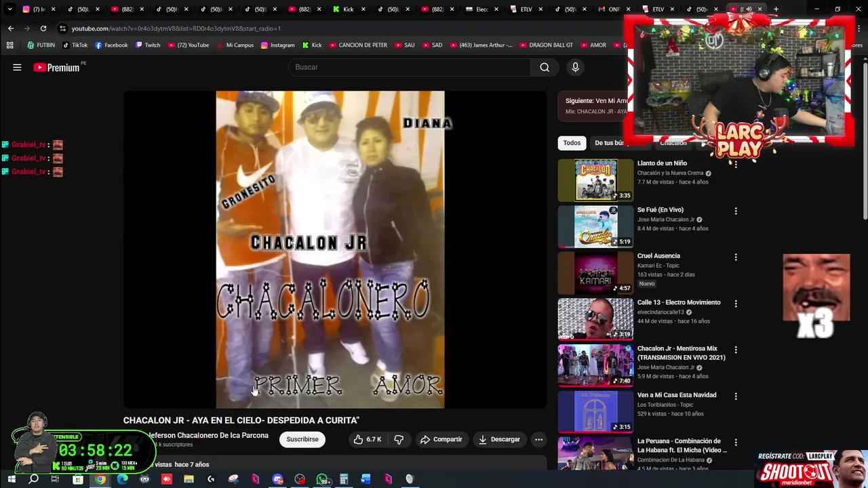Like the video with thumbs up
The image size is (868, 488).
pyautogui.click(x=367, y=439)
